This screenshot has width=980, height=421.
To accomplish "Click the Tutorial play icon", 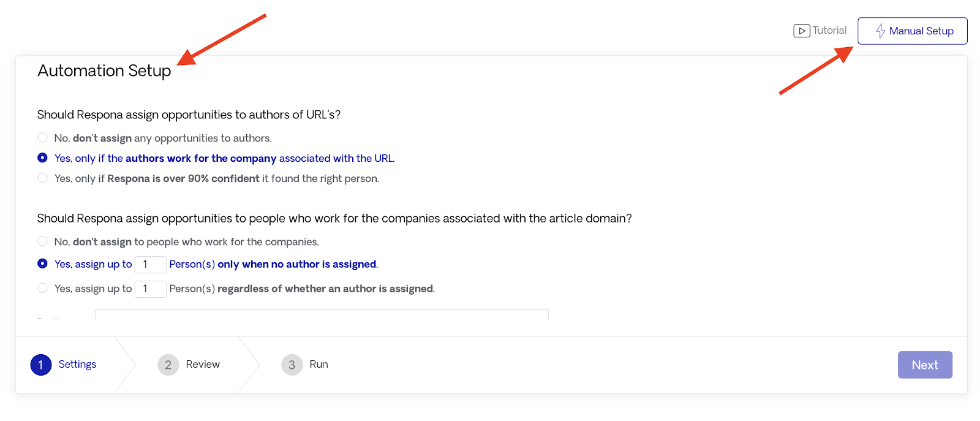I will (801, 31).
